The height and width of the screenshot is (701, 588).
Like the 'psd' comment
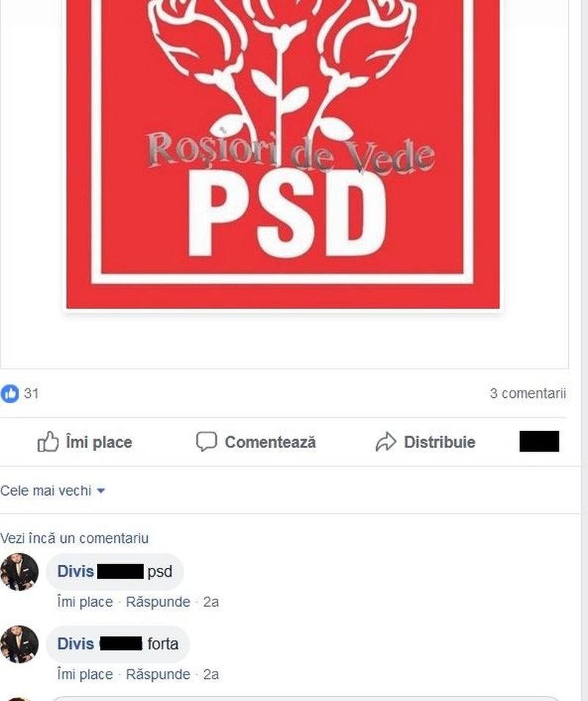pyautogui.click(x=85, y=602)
